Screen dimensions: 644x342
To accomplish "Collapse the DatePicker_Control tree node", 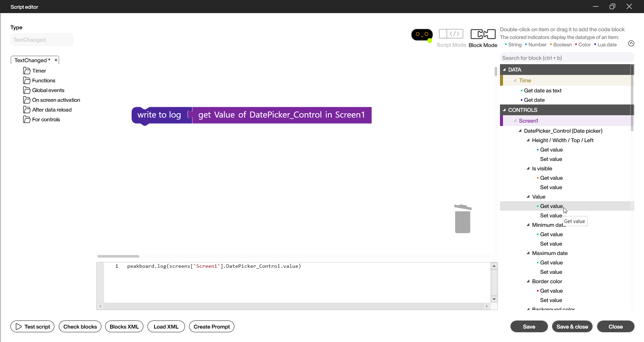I will [520, 131].
